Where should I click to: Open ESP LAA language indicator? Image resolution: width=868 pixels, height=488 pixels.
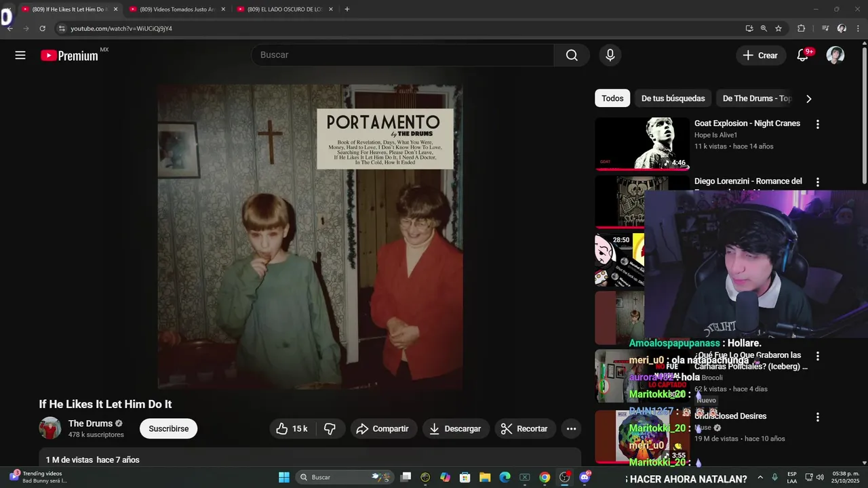[792, 477]
